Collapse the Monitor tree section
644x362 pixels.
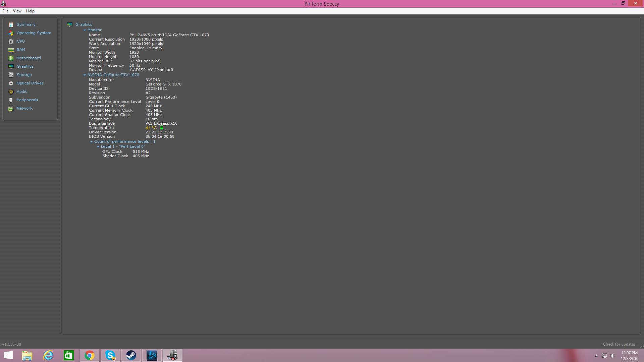point(85,30)
